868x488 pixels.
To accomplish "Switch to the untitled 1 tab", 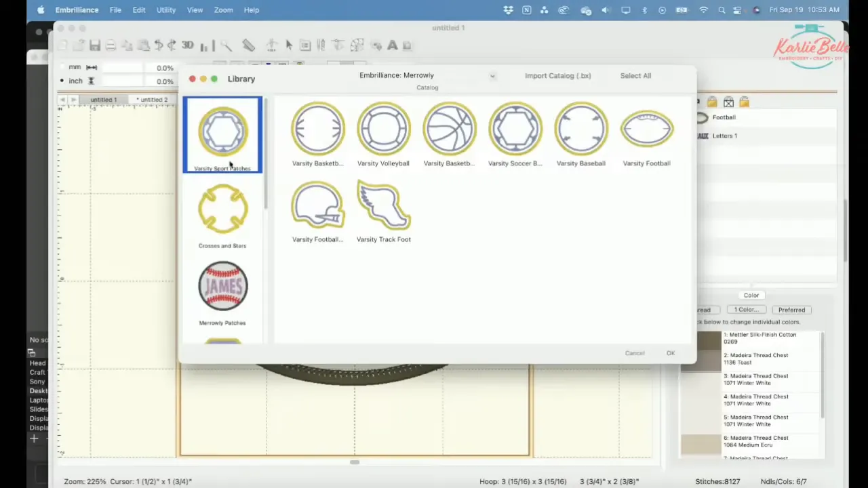I will point(103,100).
